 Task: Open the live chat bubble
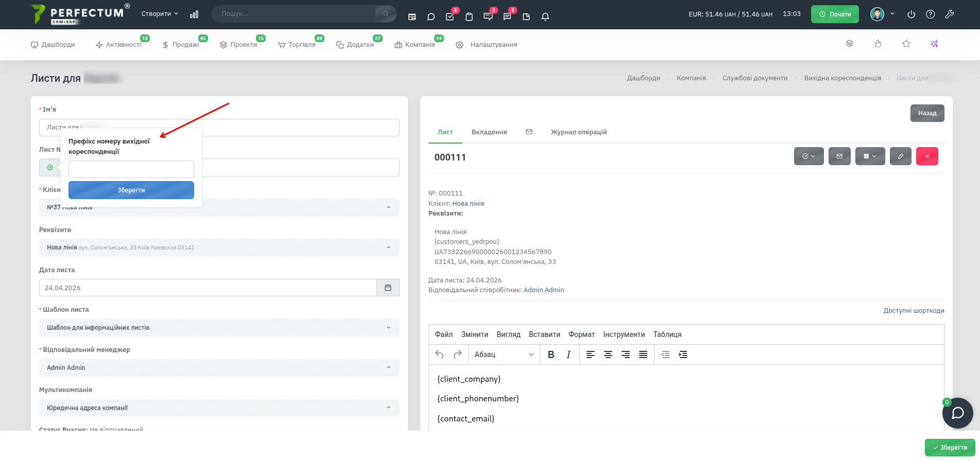click(x=957, y=413)
